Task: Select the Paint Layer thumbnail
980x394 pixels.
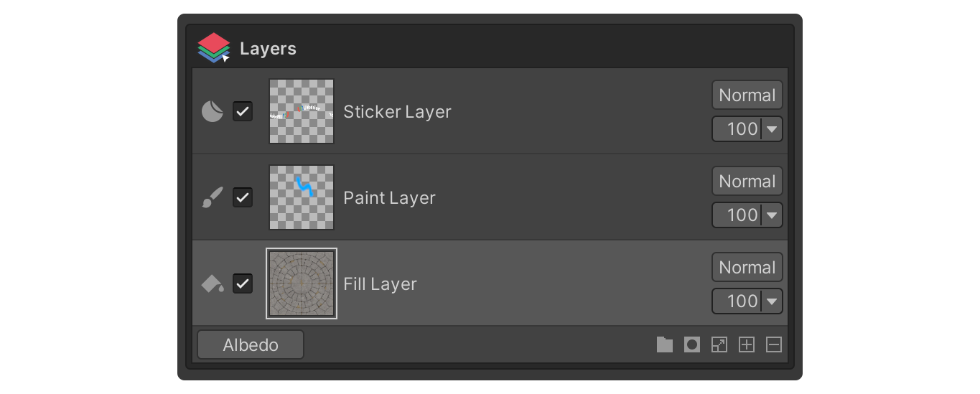Action: (302, 197)
